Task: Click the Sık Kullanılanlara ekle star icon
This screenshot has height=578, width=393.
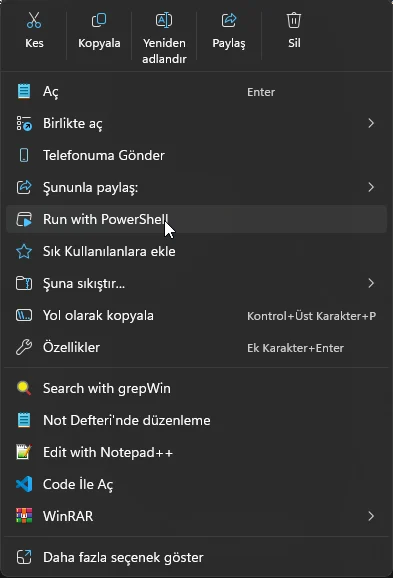Action: 24,251
